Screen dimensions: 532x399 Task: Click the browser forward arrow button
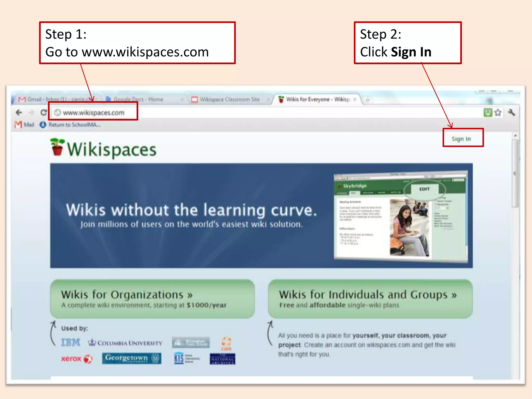pos(31,112)
